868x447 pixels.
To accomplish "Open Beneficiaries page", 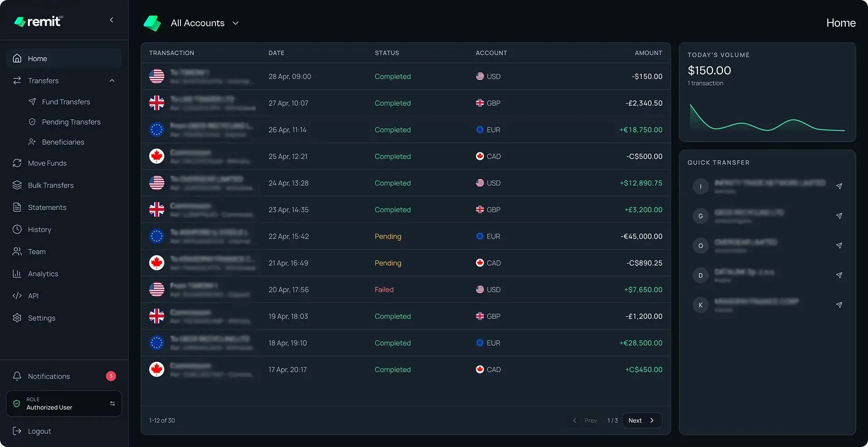I will (63, 142).
